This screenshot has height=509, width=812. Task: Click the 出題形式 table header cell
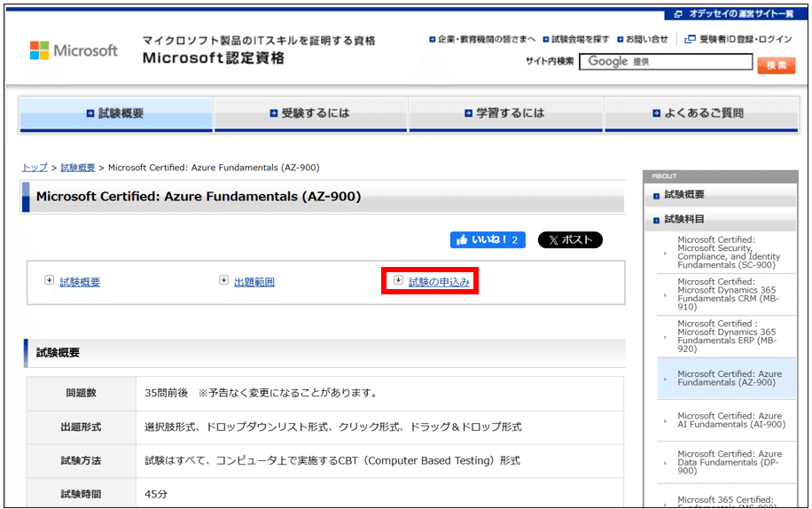click(82, 427)
